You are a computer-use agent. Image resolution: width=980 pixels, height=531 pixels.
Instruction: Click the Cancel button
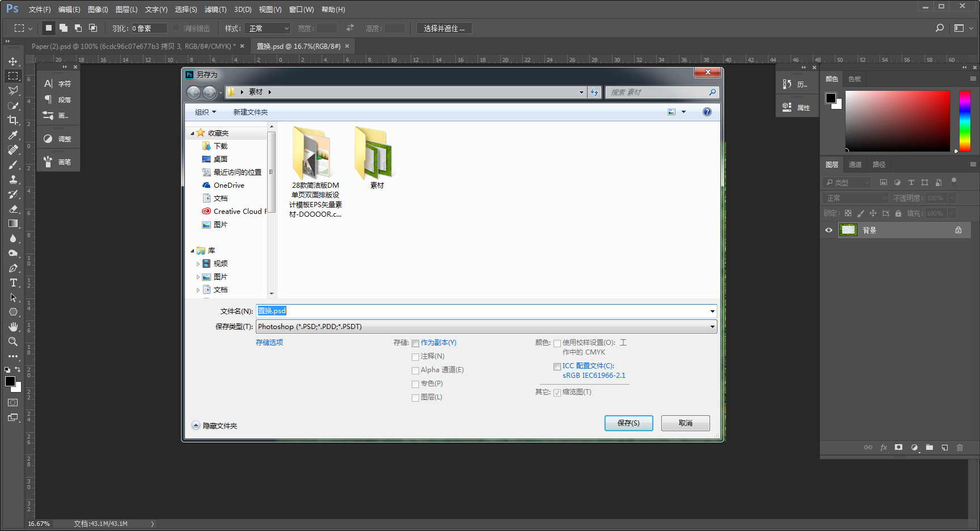click(685, 423)
